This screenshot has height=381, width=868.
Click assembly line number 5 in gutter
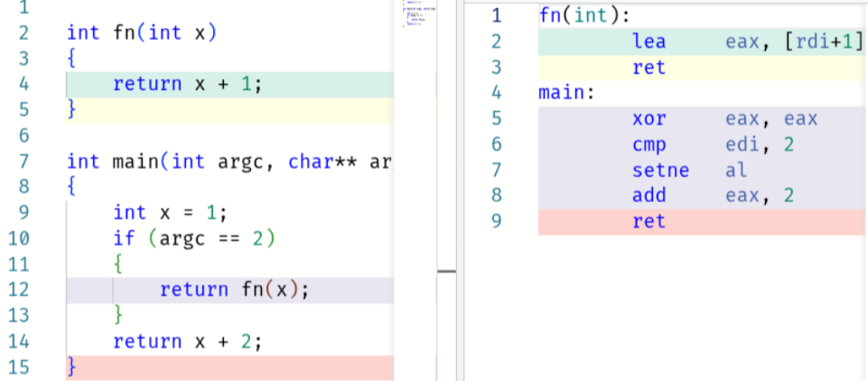click(495, 119)
